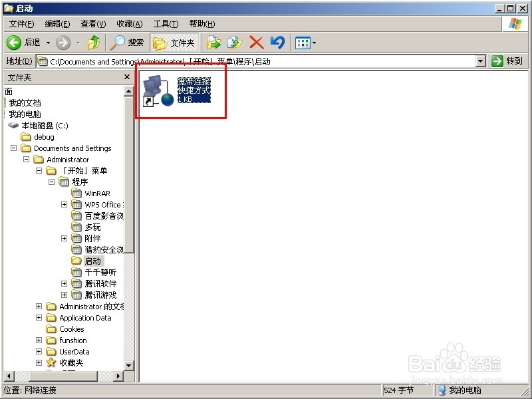
Task: Open the Views icon menu
Action: pyautogui.click(x=303, y=43)
